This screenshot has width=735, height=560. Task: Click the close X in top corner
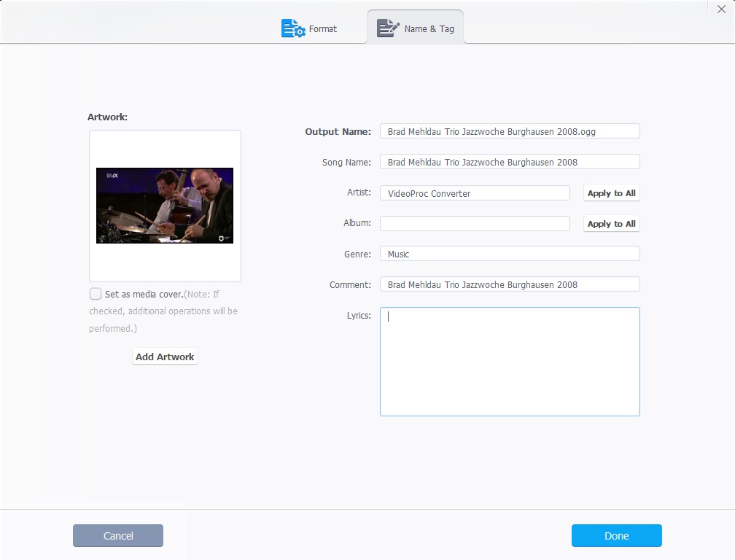pyautogui.click(x=721, y=9)
